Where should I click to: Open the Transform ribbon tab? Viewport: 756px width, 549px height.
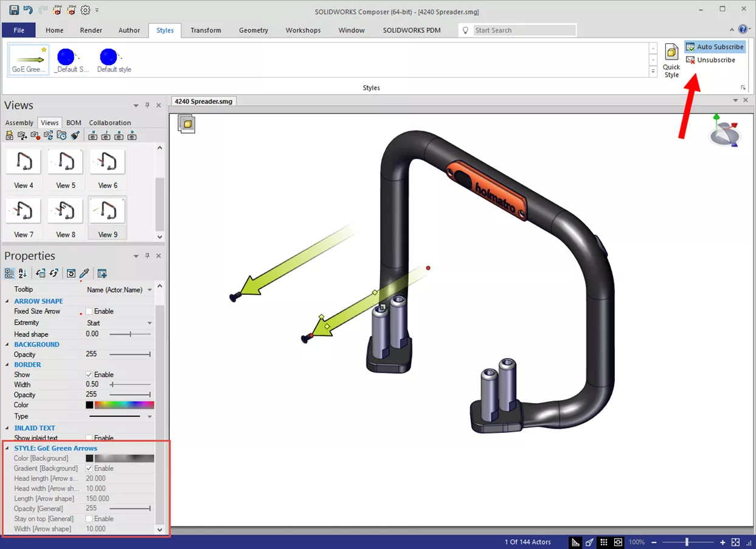(x=206, y=30)
